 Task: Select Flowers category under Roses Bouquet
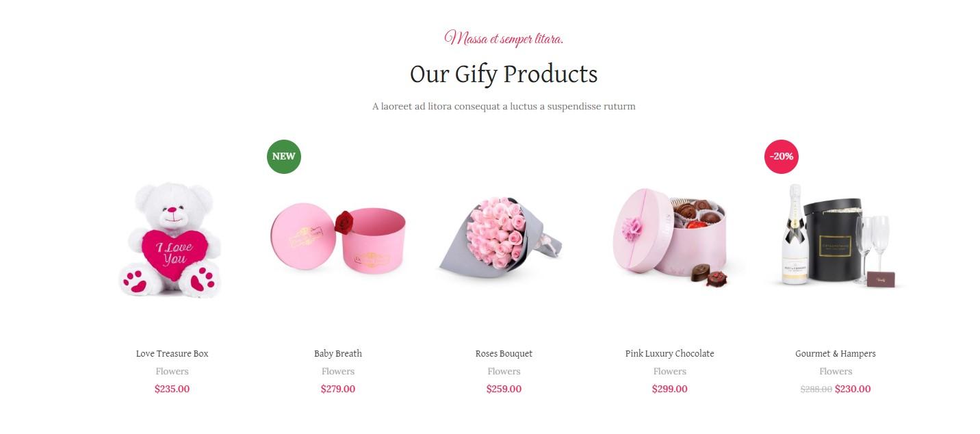coord(504,371)
